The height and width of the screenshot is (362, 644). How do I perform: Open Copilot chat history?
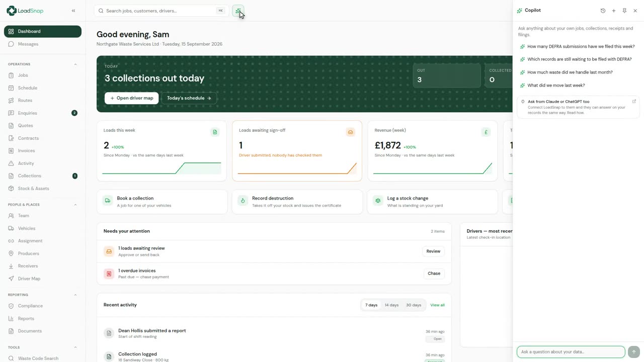point(603,11)
